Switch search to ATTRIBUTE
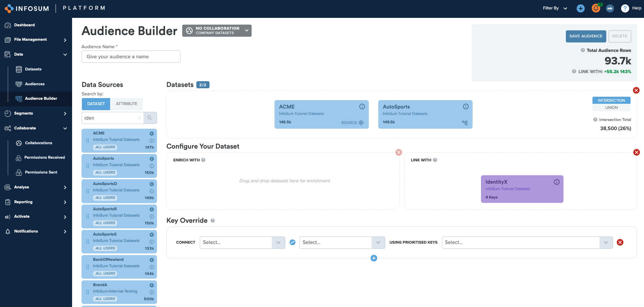This screenshot has width=644, height=307. tap(127, 104)
